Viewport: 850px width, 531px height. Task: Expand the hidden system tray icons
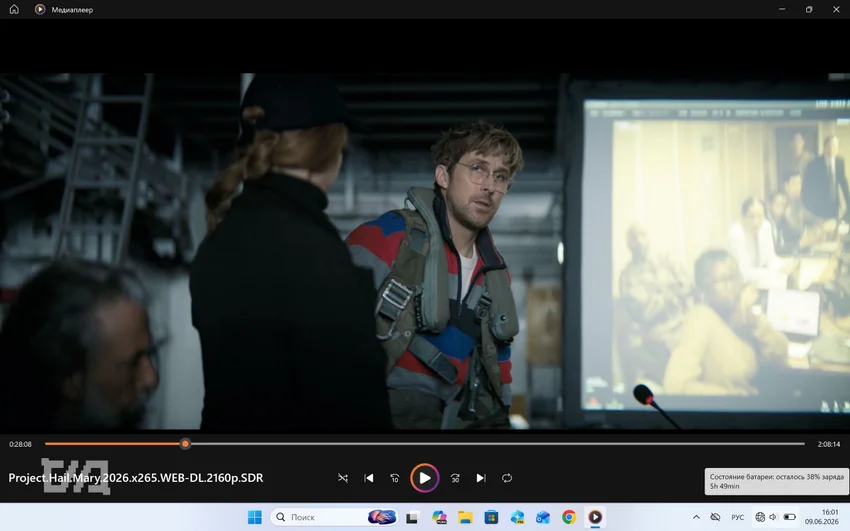pyautogui.click(x=696, y=517)
